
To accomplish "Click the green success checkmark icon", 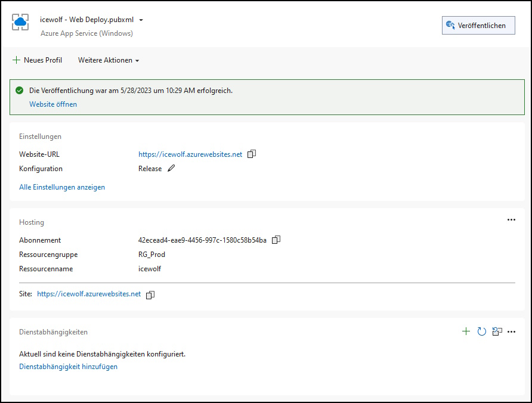I will tap(20, 90).
